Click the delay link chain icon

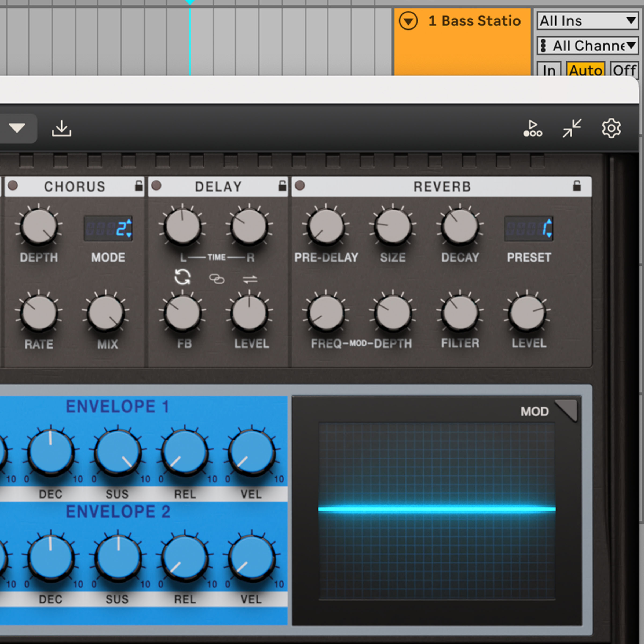point(217,279)
